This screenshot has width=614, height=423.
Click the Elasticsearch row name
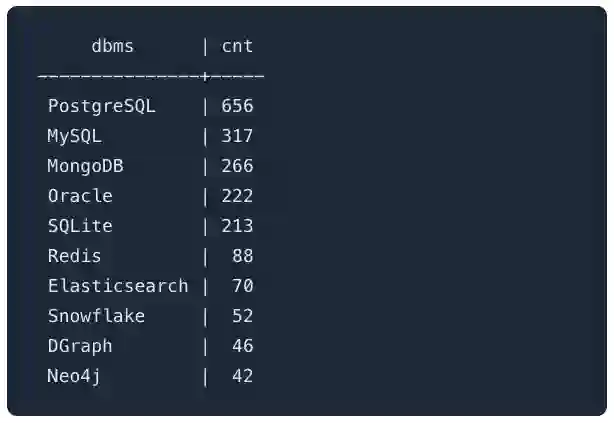118,286
